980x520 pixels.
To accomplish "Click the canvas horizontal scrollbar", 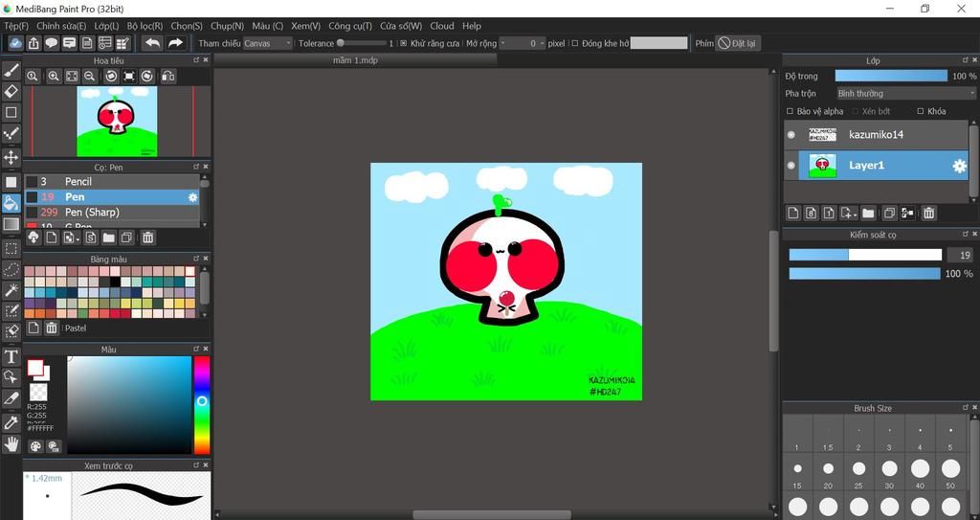I will tap(492, 515).
